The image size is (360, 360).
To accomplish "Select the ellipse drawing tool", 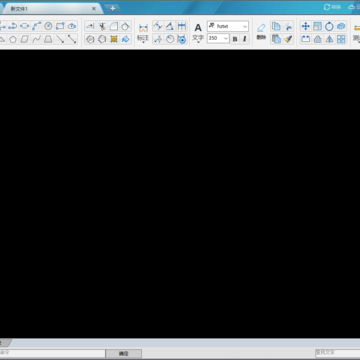I will (24, 26).
